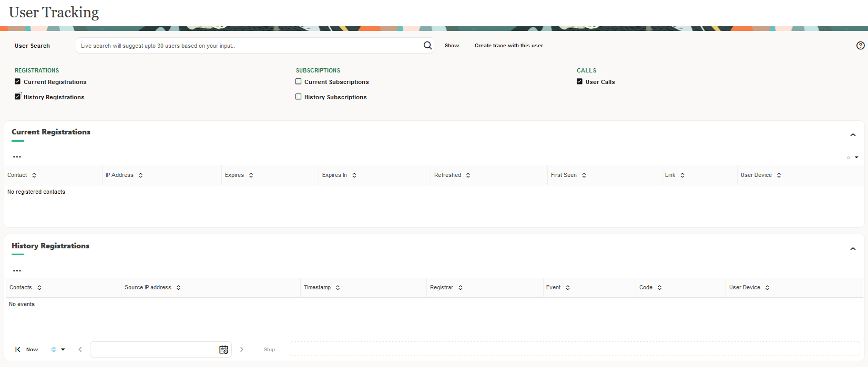
Task: Uncheck User Calls checkbox
Action: coord(580,81)
